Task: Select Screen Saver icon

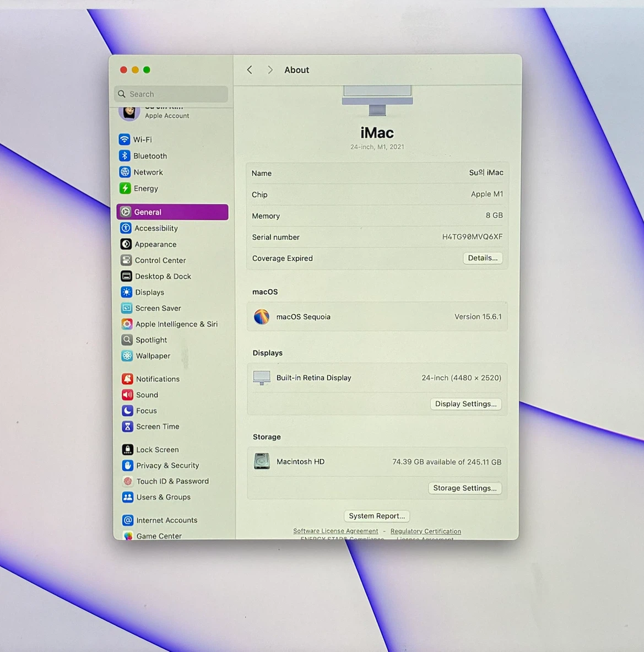Action: coord(127,308)
